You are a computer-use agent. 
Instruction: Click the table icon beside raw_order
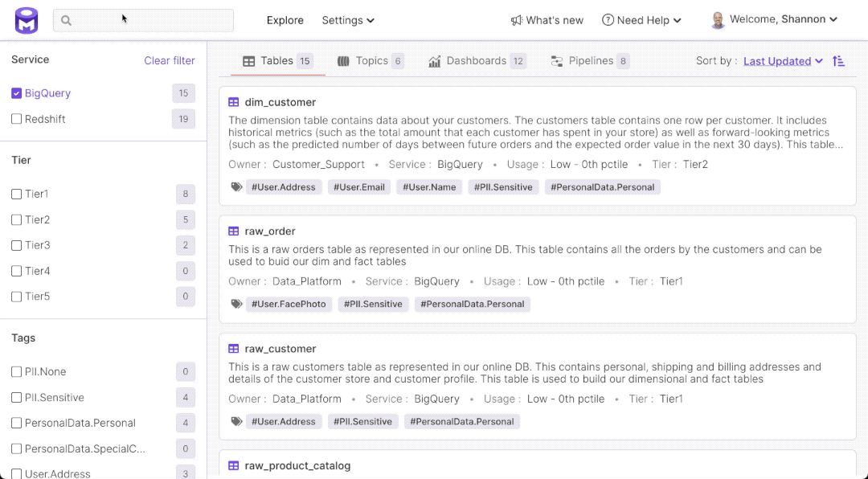pos(234,231)
